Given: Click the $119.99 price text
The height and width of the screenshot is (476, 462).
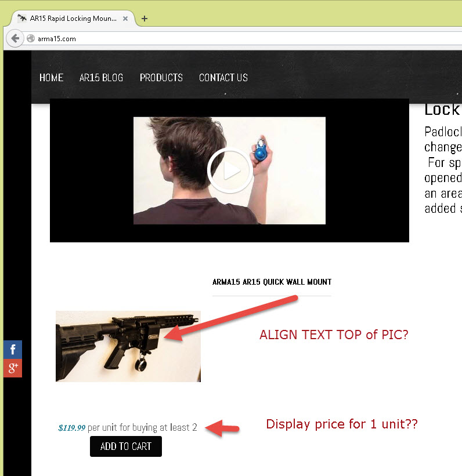Looking at the screenshot, I should coord(72,428).
